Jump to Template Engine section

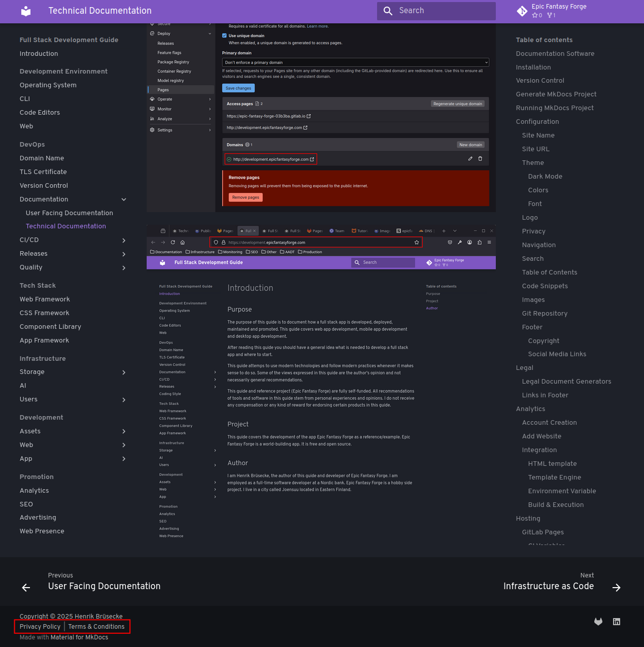555,478
